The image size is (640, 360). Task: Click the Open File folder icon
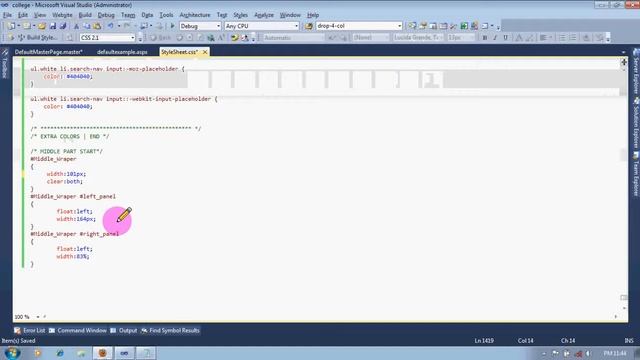(42, 26)
